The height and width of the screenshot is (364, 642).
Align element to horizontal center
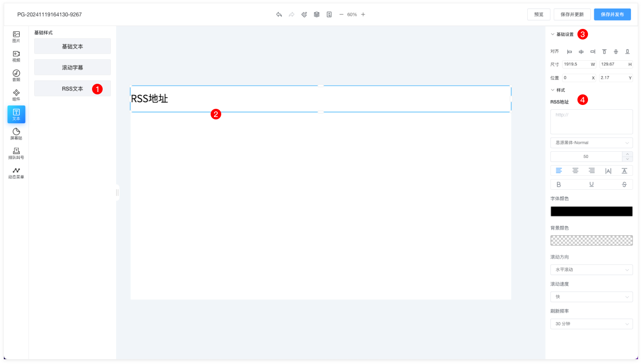[x=581, y=52]
